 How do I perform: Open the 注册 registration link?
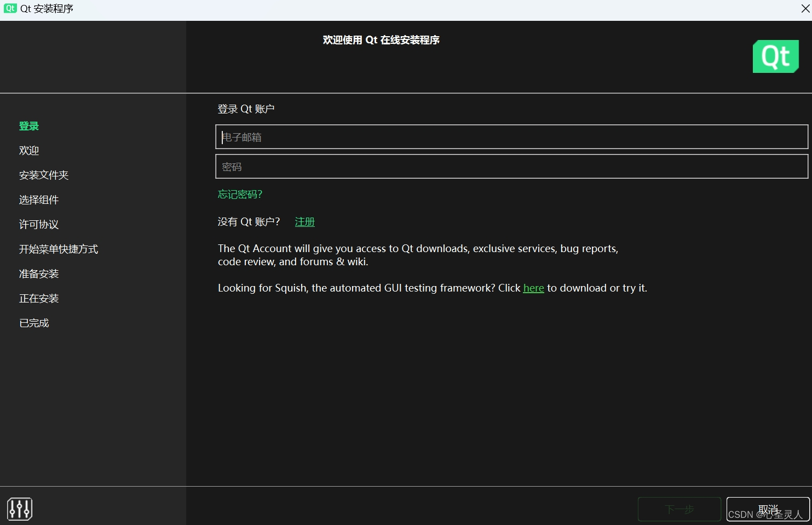304,221
